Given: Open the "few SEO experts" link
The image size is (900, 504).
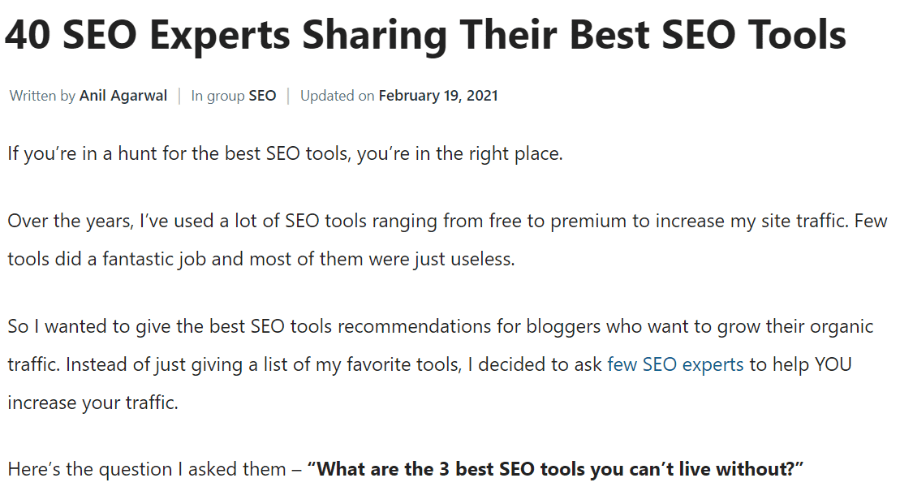Looking at the screenshot, I should click(x=675, y=365).
